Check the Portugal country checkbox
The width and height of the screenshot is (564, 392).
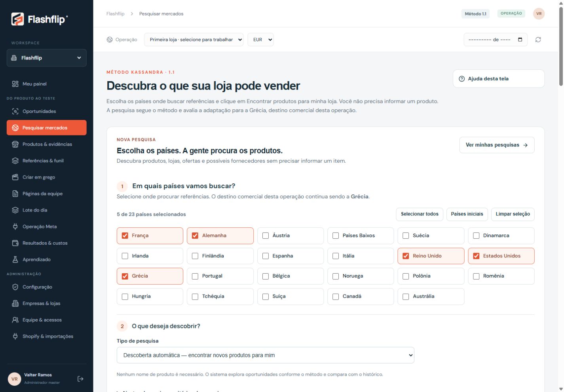[195, 276]
